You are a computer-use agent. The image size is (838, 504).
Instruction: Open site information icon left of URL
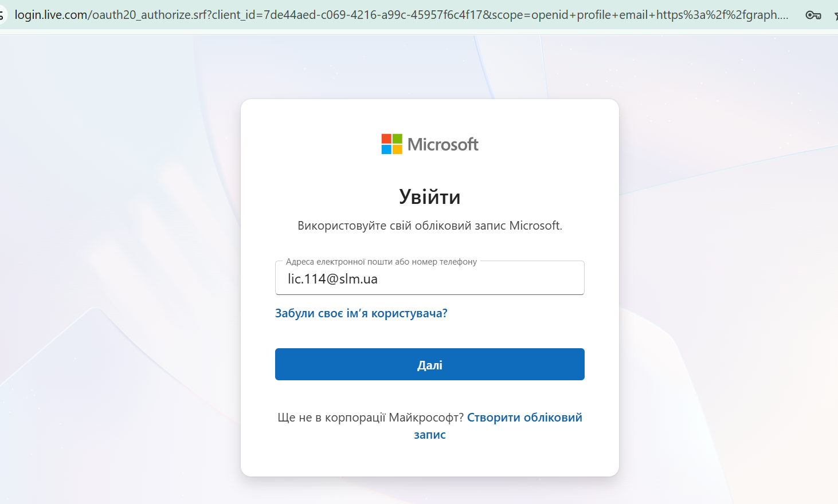pos(2,15)
